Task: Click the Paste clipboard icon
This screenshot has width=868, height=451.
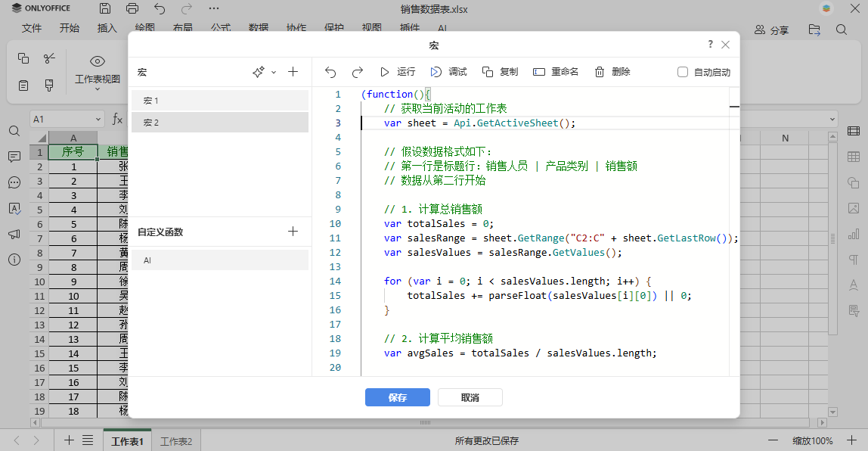Action: pos(23,86)
